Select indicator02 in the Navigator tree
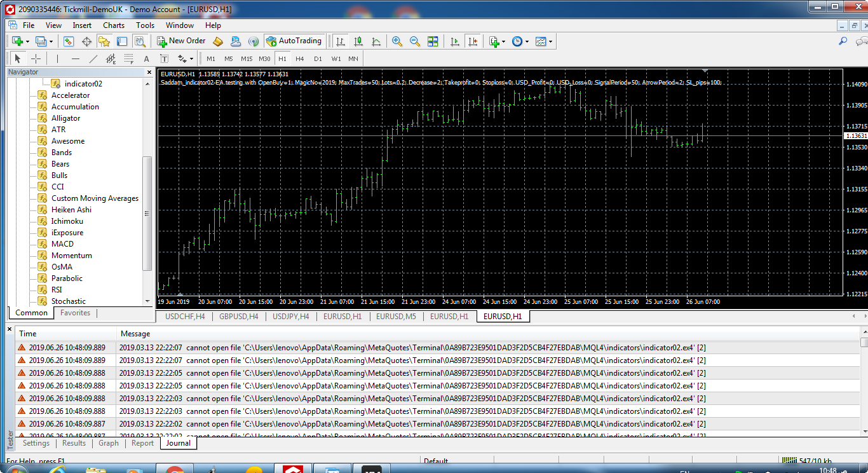 pyautogui.click(x=83, y=84)
